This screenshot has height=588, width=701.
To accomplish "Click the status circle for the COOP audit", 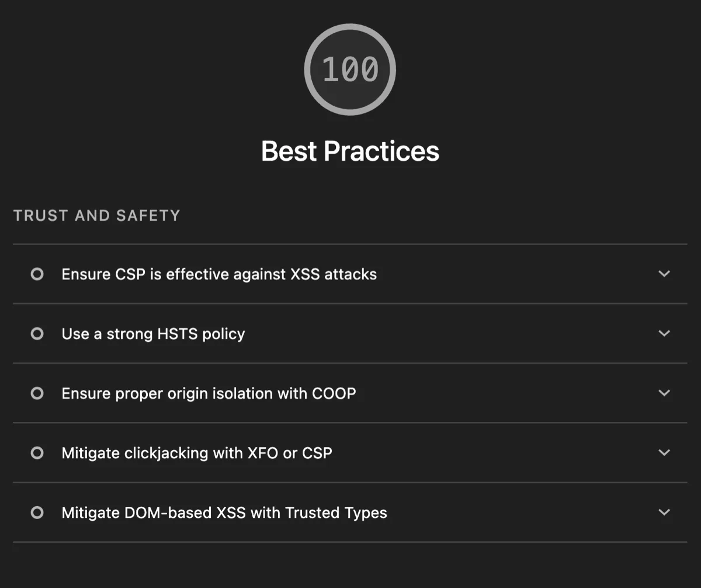I will 37,393.
